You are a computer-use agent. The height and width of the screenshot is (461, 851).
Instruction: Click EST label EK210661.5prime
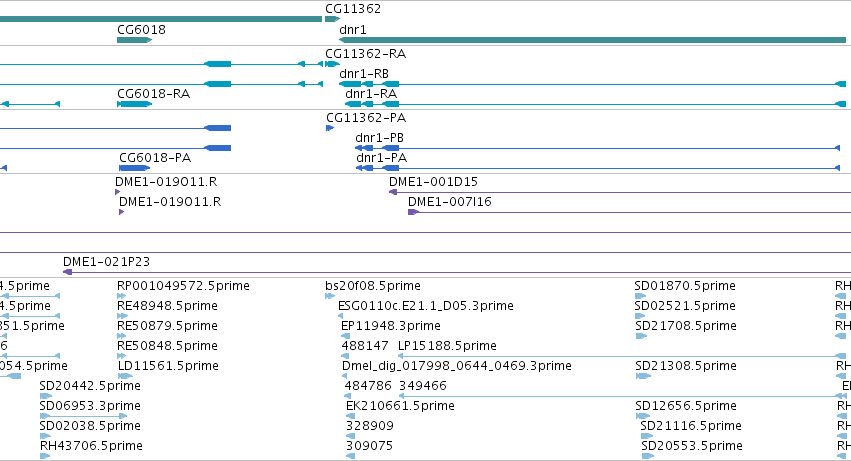(x=400, y=406)
